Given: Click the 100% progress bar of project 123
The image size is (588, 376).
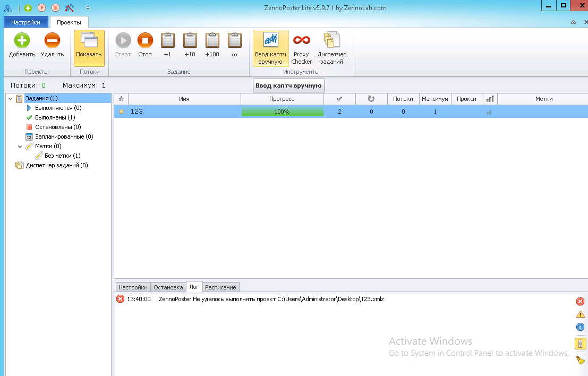Looking at the screenshot, I should tap(283, 112).
